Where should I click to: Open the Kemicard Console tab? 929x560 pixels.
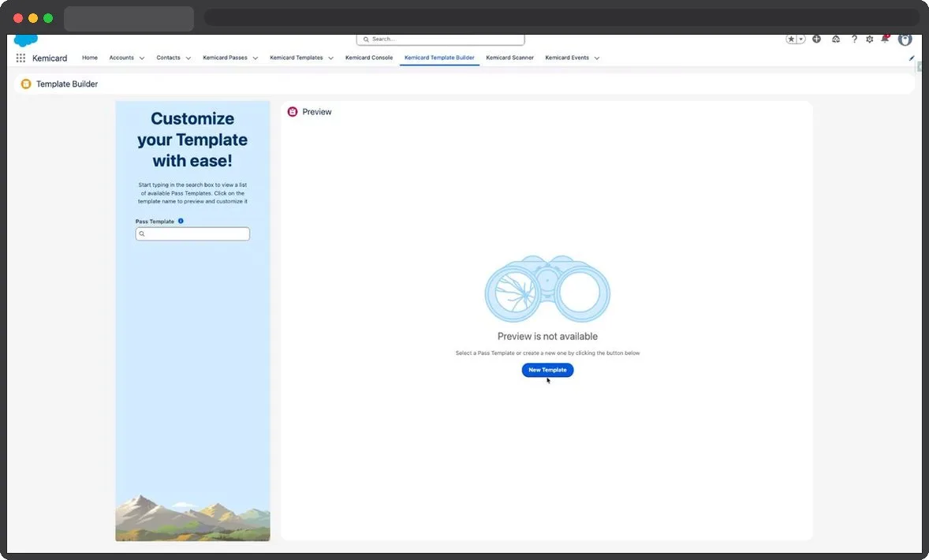[x=369, y=58]
